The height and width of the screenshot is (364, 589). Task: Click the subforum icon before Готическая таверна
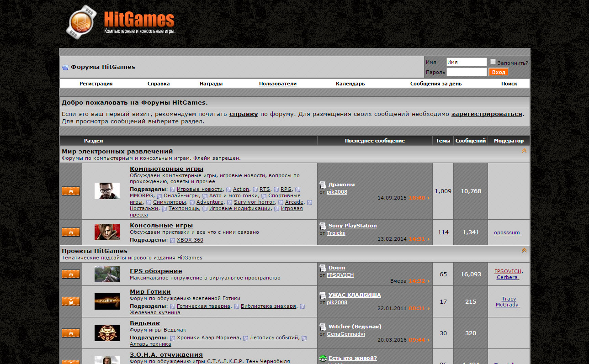pos(172,306)
